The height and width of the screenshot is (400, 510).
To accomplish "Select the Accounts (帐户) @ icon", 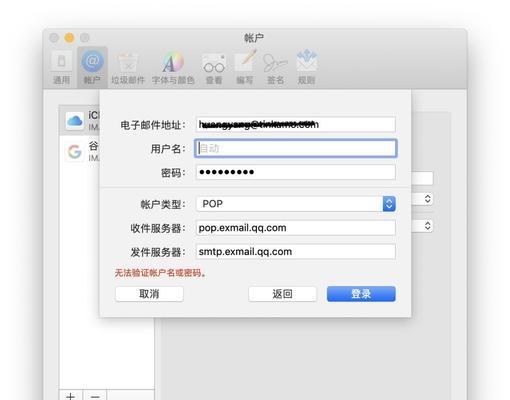I will coord(92,67).
